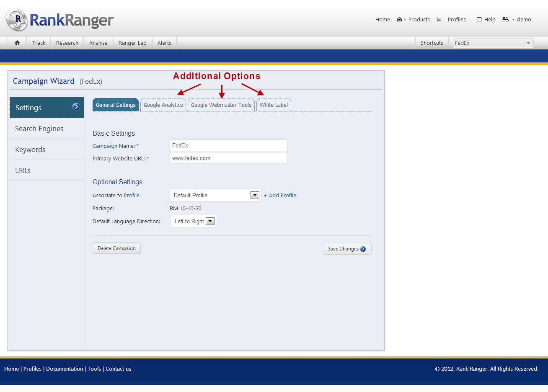Click the package value 'RM 10-10-20'
Viewport: 548px width, 392px height.
[x=186, y=208]
